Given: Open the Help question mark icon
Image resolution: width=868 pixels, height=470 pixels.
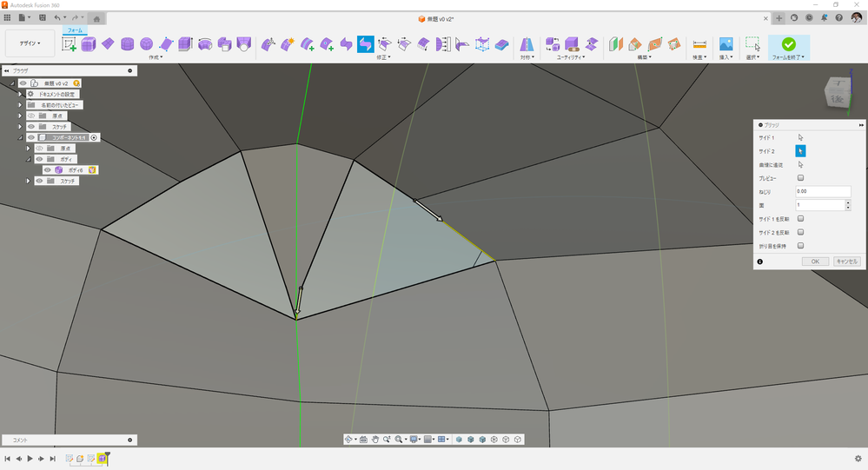Looking at the screenshot, I should pos(839,17).
